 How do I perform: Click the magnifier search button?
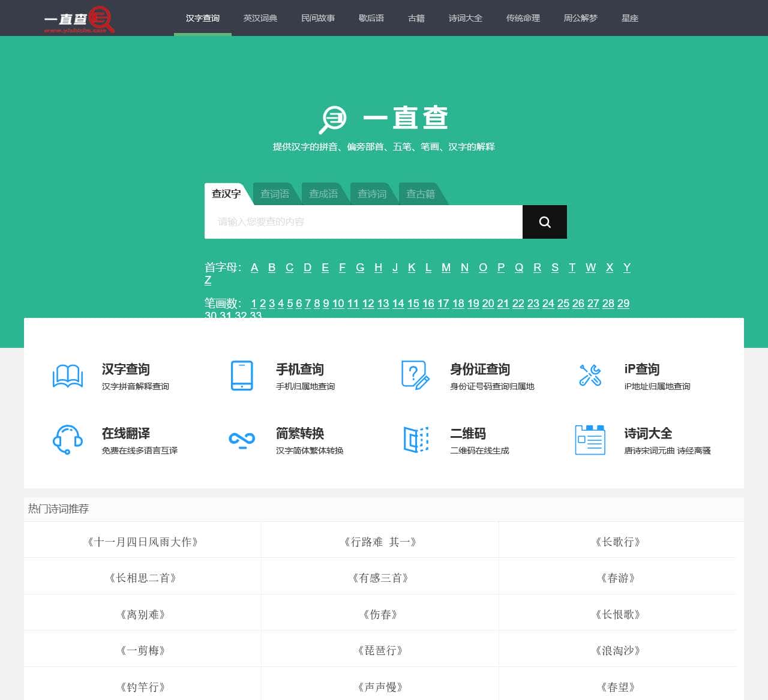[544, 221]
